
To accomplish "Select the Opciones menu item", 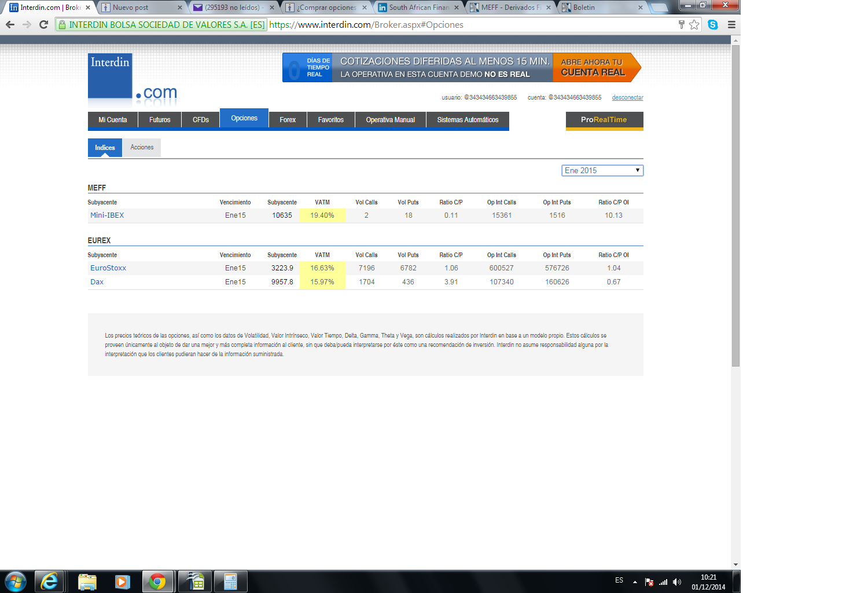I will point(244,118).
